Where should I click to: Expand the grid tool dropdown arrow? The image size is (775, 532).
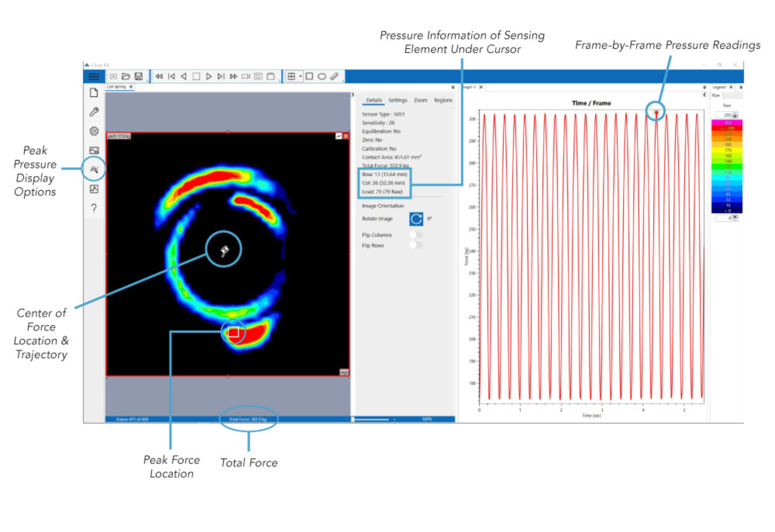click(300, 76)
